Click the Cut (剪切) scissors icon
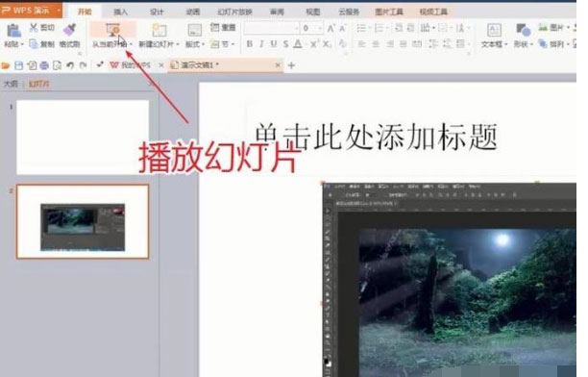The width and height of the screenshot is (588, 377). tap(34, 27)
